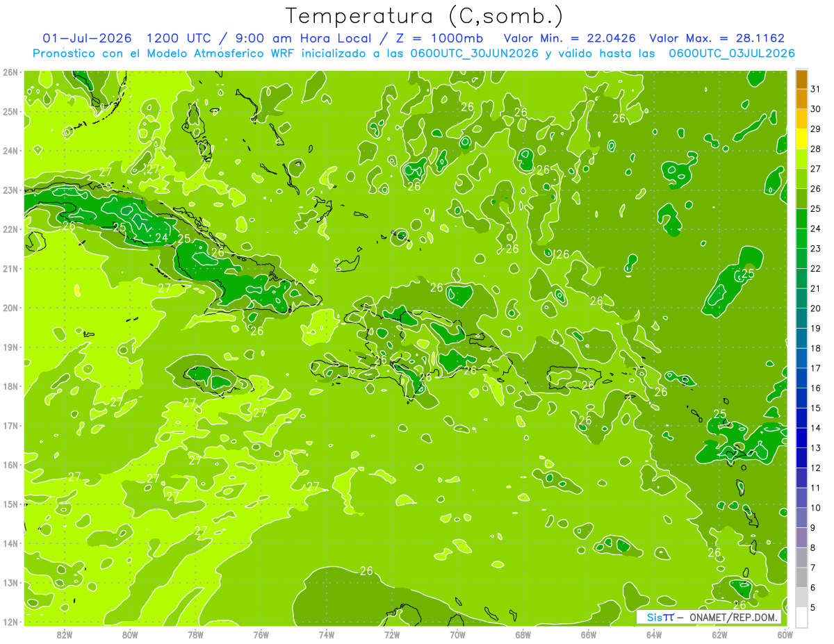
Task: Click the '18N' latitude axis label
Action: 10,386
